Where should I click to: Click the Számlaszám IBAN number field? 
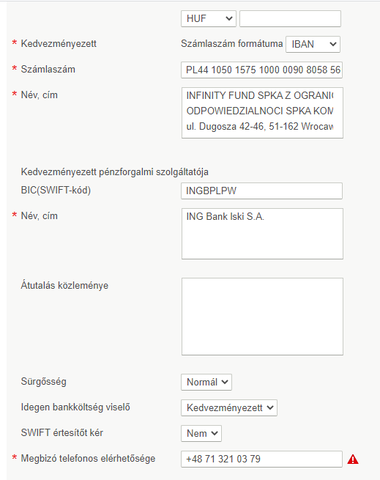click(x=262, y=70)
